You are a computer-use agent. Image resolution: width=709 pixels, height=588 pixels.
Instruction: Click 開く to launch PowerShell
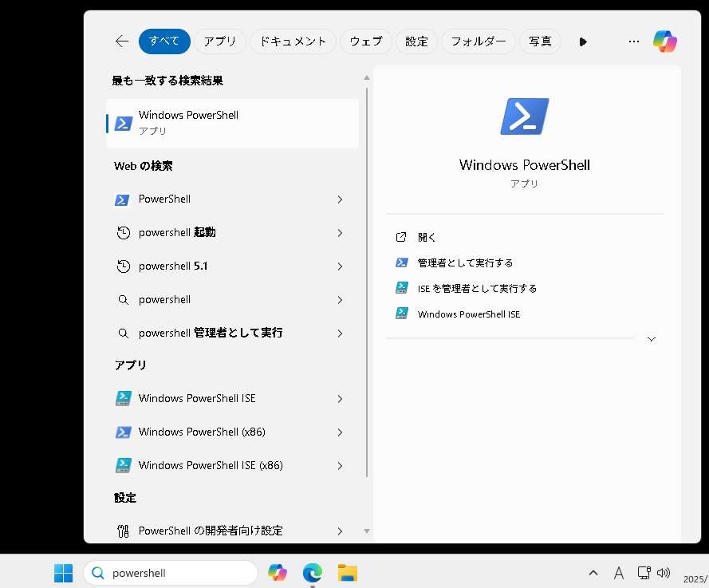click(427, 237)
